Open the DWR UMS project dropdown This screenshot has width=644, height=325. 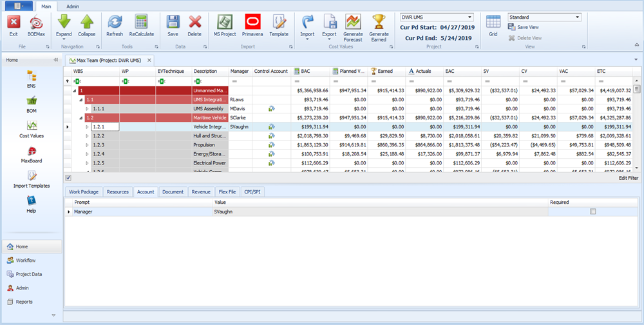(x=469, y=17)
